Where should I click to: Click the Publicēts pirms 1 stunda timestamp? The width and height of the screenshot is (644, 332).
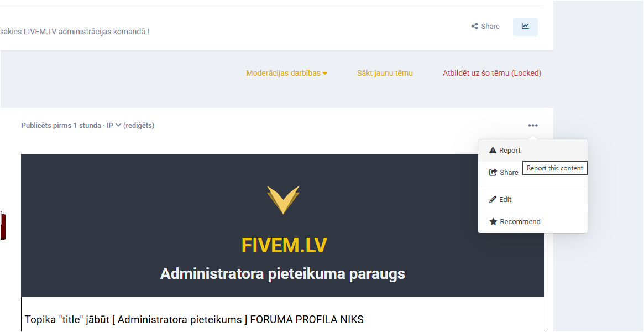tap(61, 125)
